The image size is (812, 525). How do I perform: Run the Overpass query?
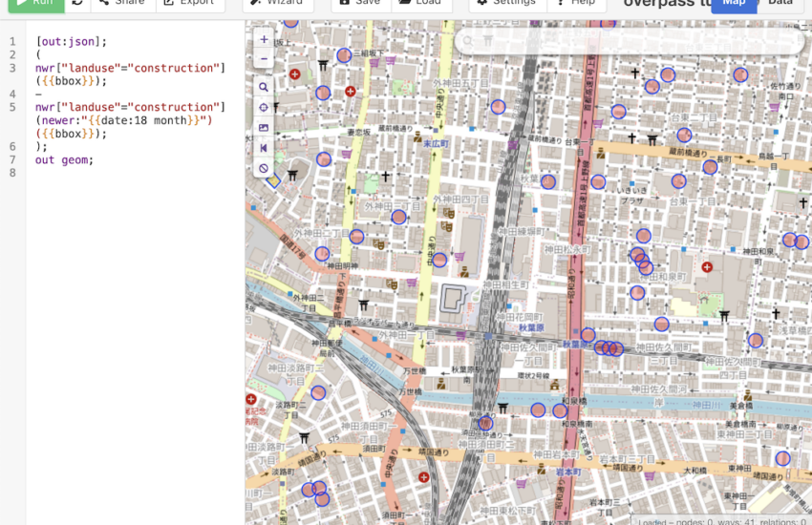[x=32, y=3]
